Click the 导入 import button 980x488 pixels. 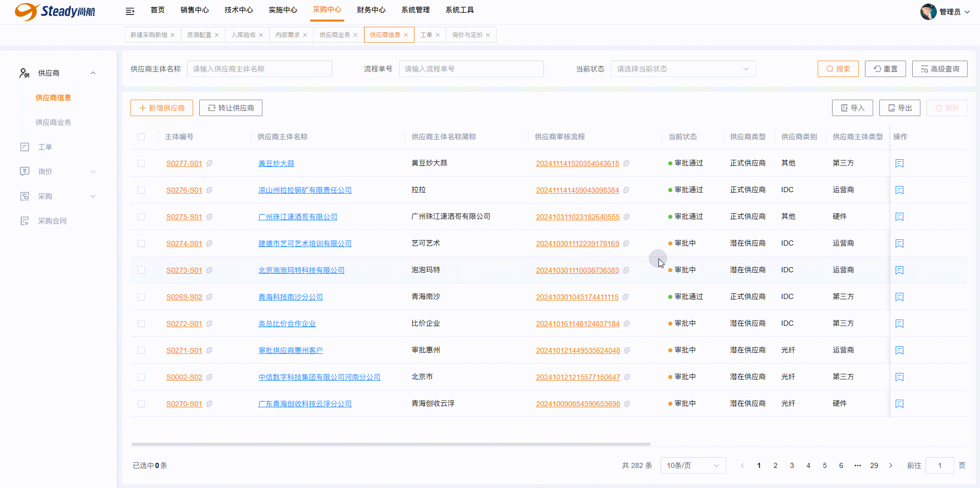[853, 108]
